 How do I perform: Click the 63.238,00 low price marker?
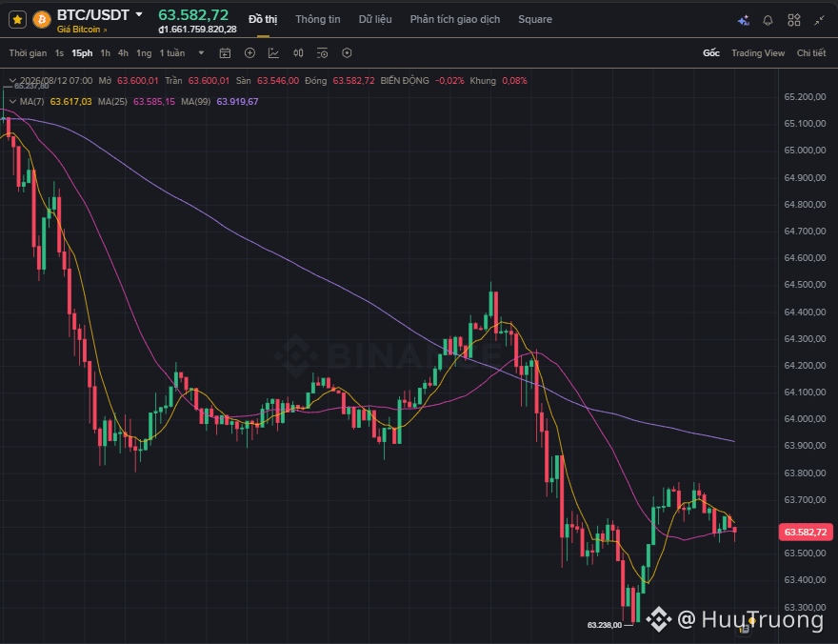click(605, 625)
